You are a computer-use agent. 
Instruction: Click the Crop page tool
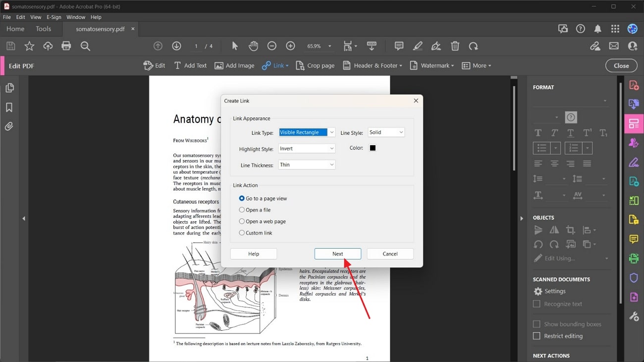[x=315, y=65]
